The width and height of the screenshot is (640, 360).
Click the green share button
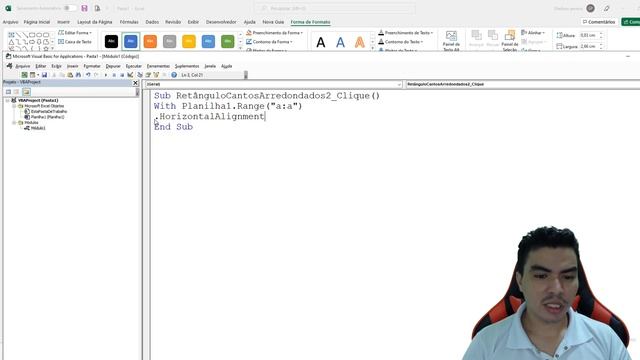click(631, 22)
